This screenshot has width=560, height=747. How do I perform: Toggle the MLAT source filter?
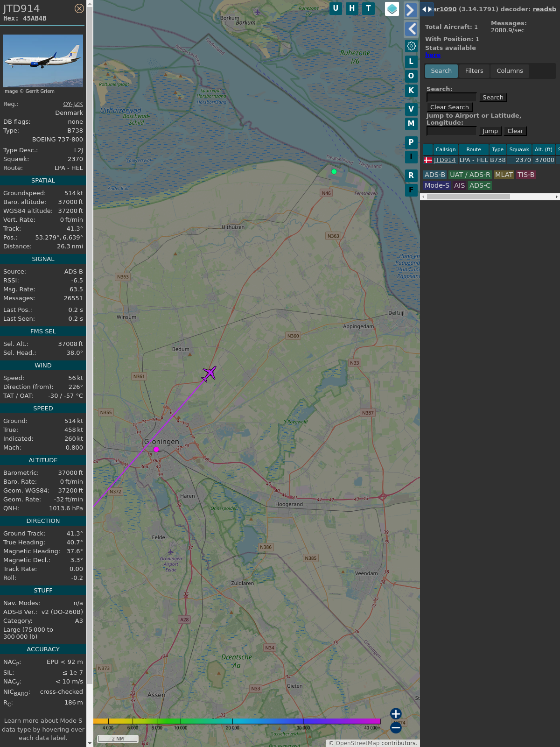504,175
